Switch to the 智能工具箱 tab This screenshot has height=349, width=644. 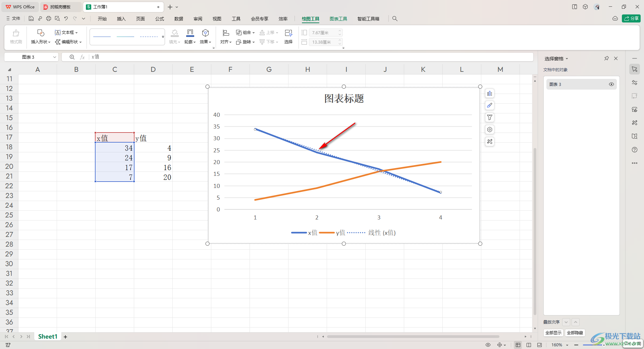(368, 19)
